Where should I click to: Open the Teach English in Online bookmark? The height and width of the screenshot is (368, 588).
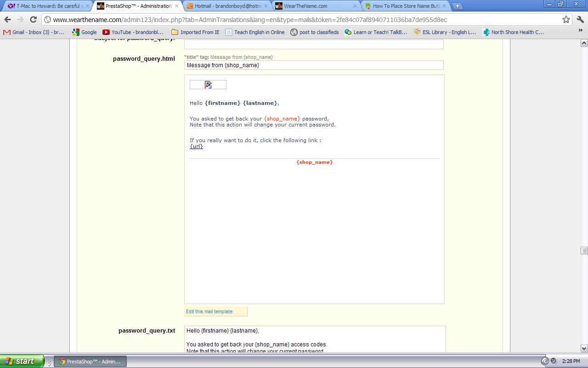255,32
